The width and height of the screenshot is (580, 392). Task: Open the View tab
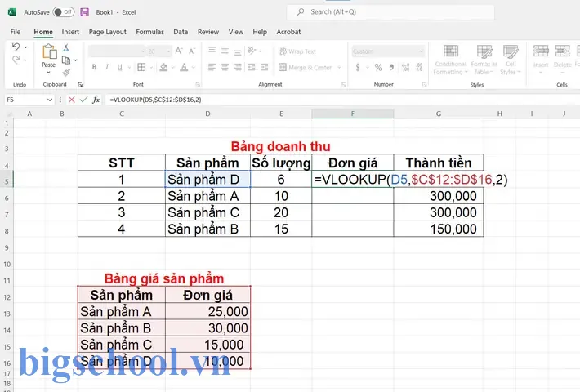(236, 32)
